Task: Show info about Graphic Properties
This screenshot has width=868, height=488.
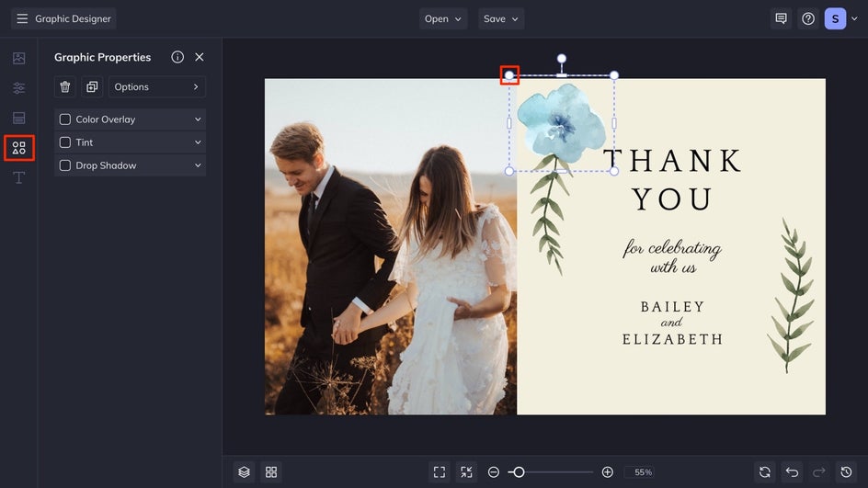Action: coord(177,57)
